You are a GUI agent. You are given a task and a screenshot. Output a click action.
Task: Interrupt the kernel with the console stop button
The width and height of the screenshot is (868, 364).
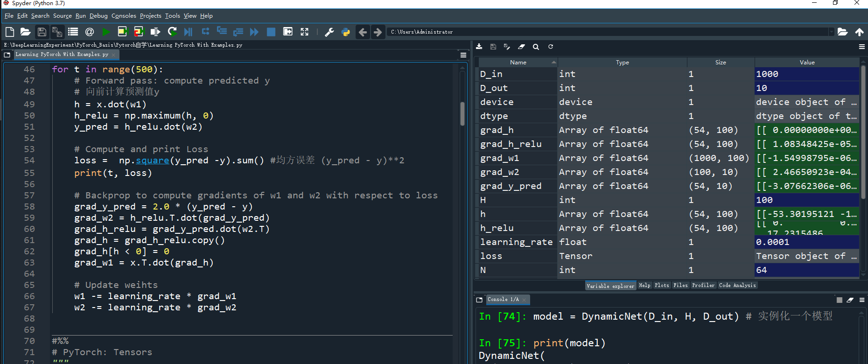coord(839,300)
